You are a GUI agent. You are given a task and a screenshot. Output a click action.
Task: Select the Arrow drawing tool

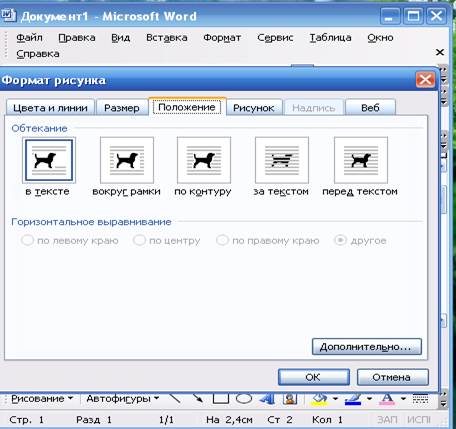(x=197, y=398)
